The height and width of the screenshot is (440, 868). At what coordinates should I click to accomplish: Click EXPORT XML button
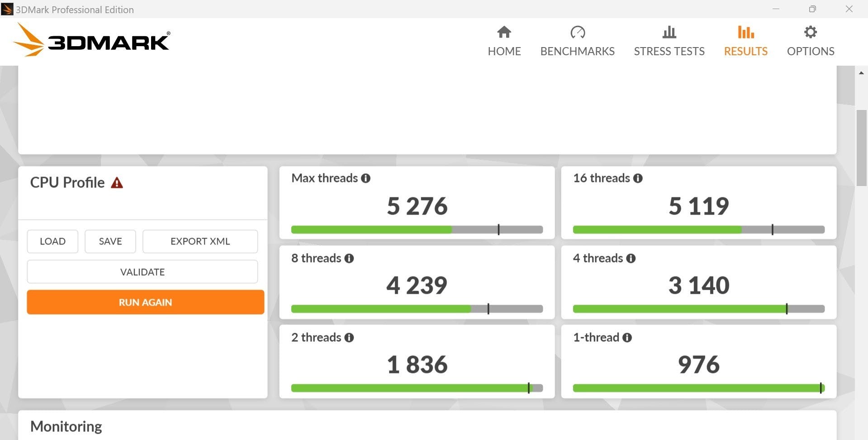200,241
